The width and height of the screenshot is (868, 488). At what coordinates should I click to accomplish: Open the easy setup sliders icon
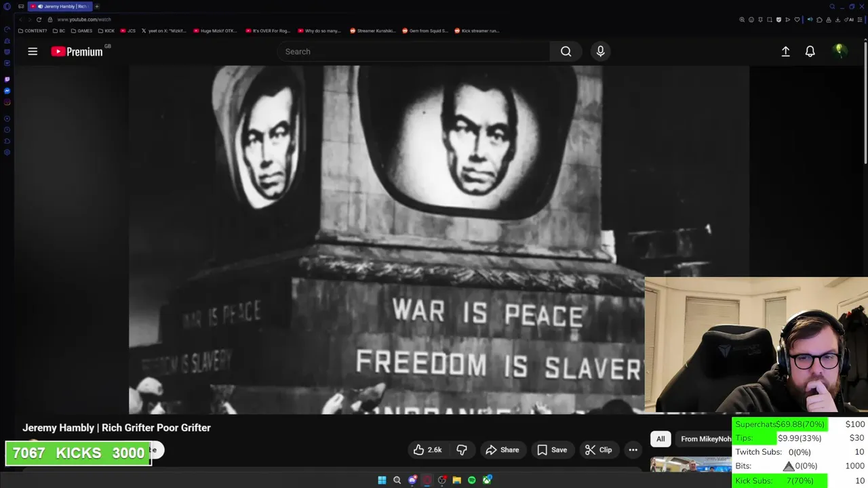[x=860, y=20]
